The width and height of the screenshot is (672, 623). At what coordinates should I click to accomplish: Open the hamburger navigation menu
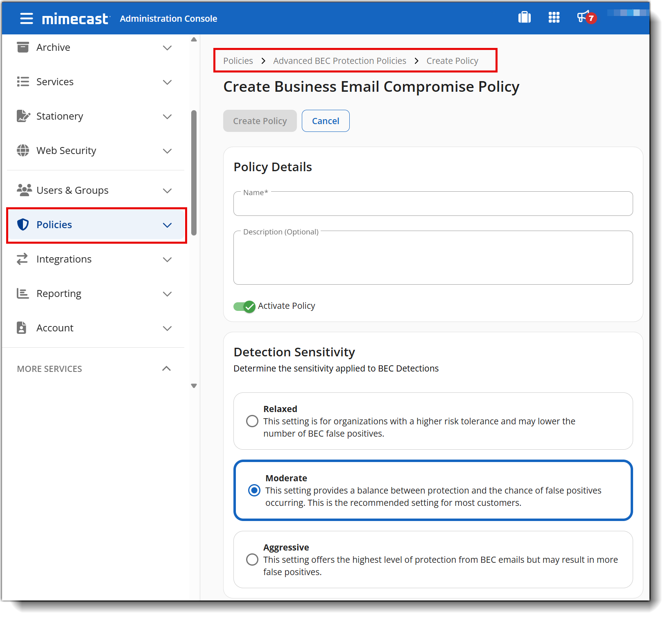[x=27, y=18]
